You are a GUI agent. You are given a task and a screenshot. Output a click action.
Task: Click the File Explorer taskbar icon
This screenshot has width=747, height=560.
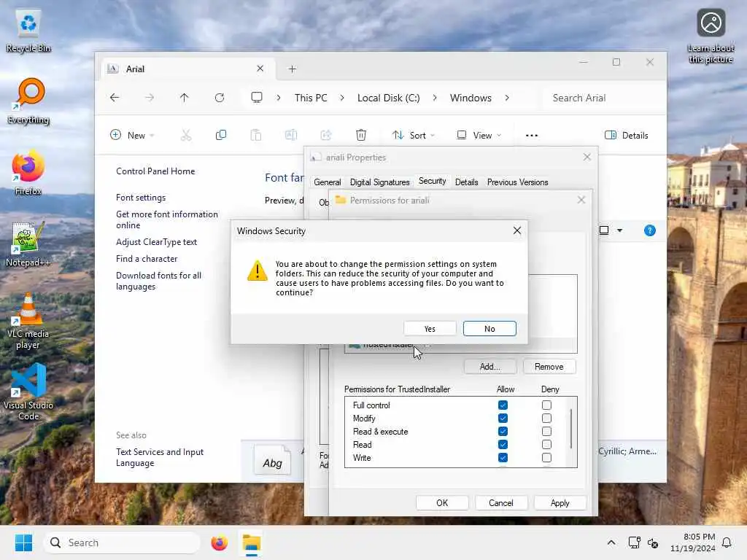point(252,542)
